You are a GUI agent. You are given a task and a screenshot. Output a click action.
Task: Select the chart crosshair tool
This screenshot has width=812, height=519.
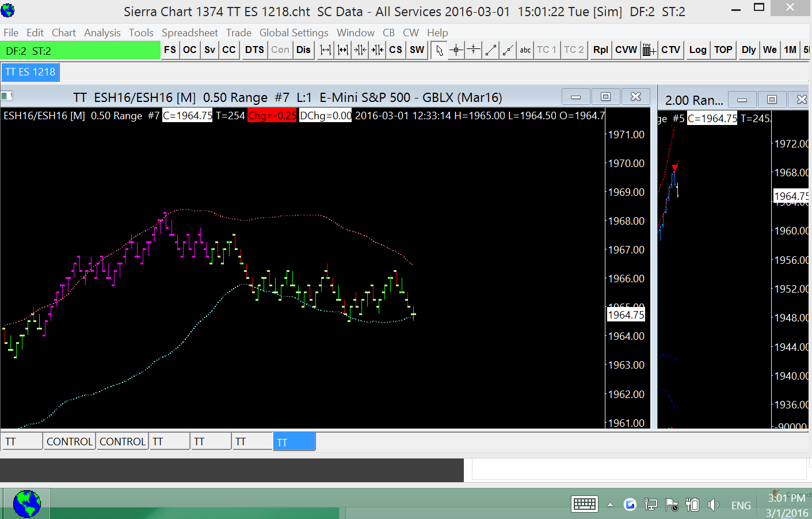pos(456,50)
